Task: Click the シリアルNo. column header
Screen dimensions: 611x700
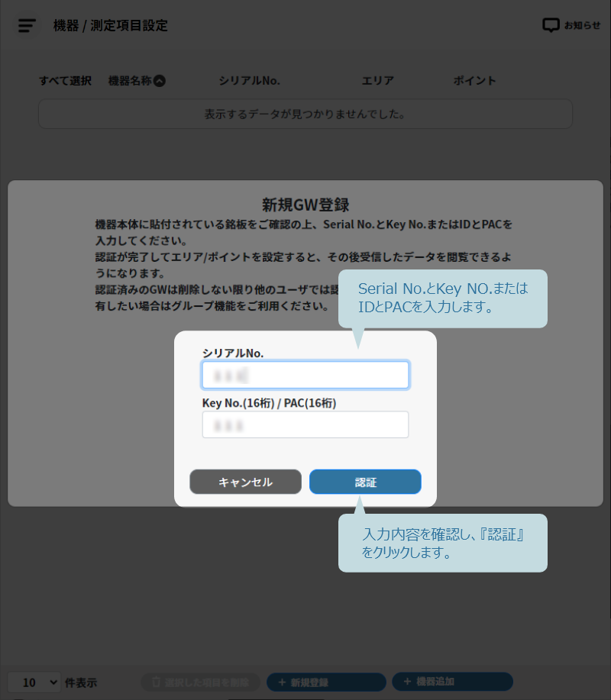Action: pyautogui.click(x=249, y=81)
